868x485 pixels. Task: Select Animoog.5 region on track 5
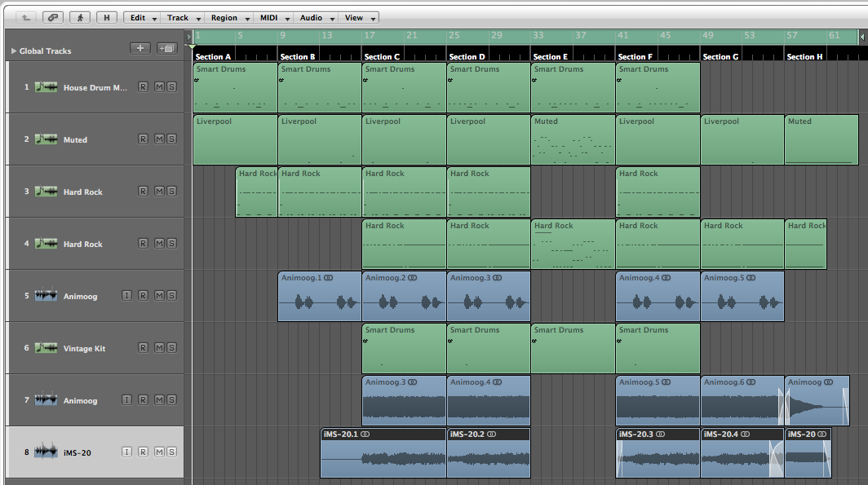pyautogui.click(x=742, y=297)
